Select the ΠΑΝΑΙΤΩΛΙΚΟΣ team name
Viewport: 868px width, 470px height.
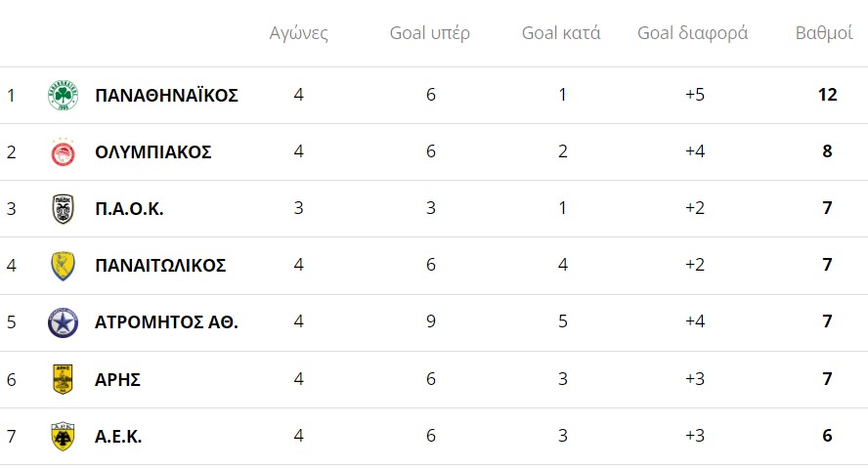coord(160,266)
